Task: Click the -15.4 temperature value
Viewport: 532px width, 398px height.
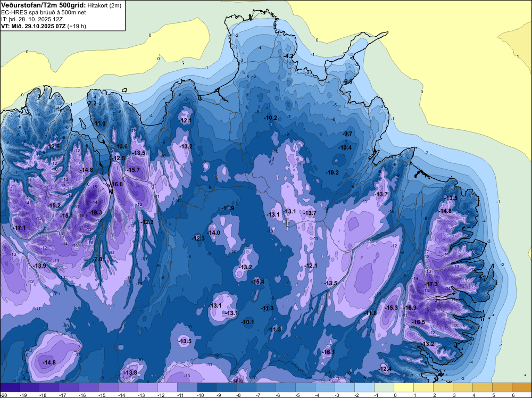Action: coord(258,281)
